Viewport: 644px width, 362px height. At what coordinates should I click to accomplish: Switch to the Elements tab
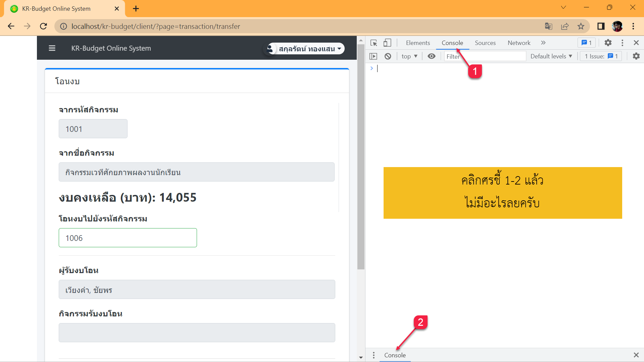[x=418, y=43]
